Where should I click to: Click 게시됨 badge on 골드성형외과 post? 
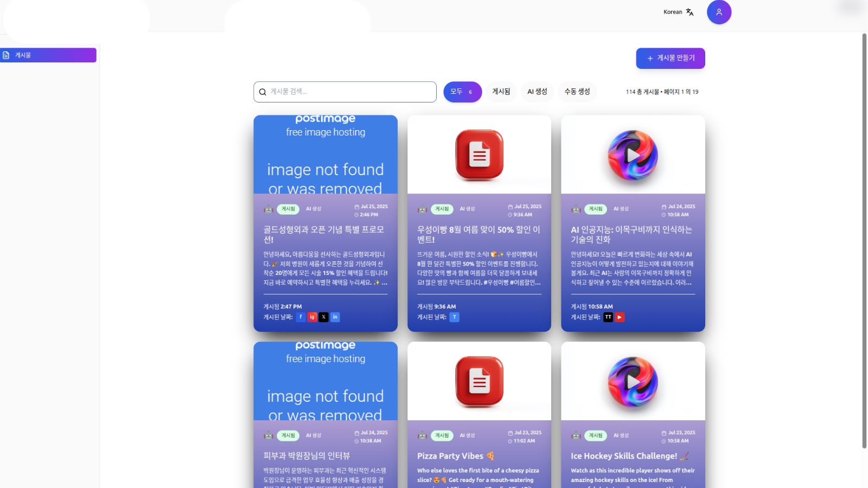[x=288, y=209]
